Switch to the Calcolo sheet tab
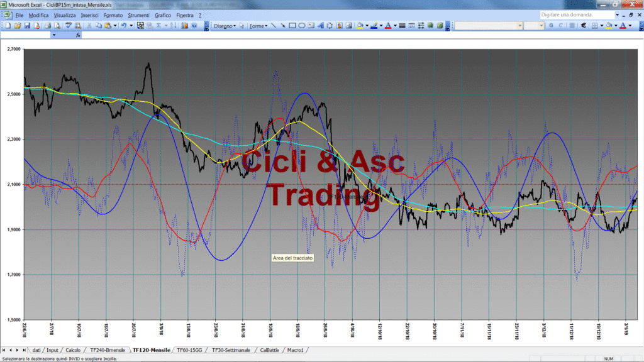The width and height of the screenshot is (644, 362). (x=73, y=350)
